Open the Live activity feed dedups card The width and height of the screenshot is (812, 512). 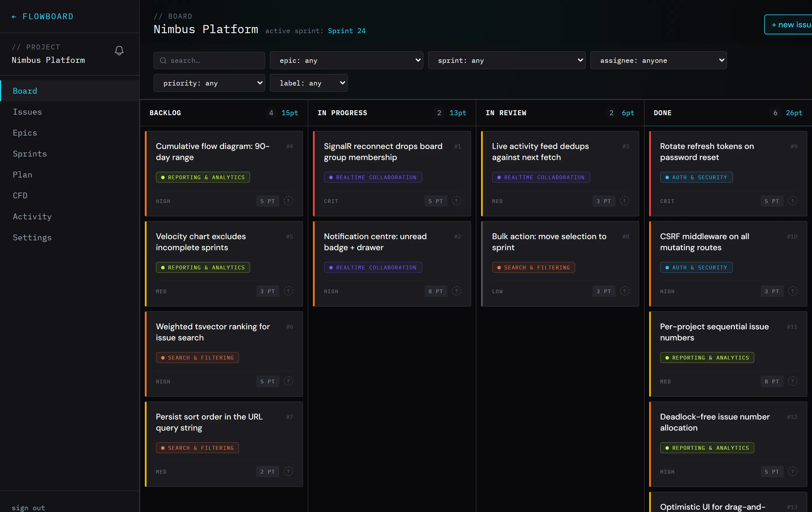point(560,174)
